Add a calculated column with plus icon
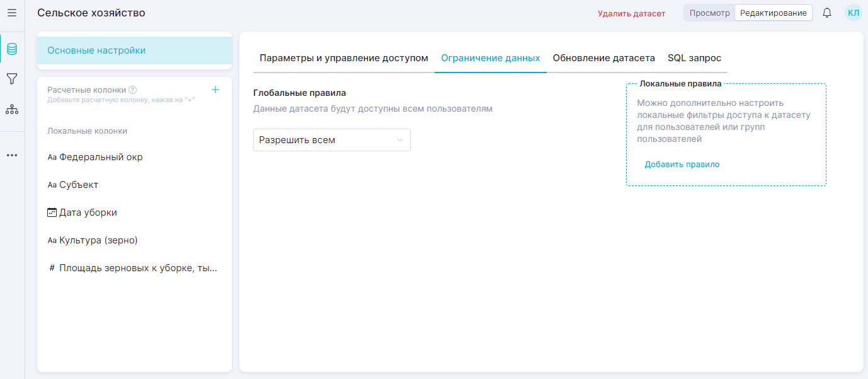The image size is (868, 379). coord(215,90)
